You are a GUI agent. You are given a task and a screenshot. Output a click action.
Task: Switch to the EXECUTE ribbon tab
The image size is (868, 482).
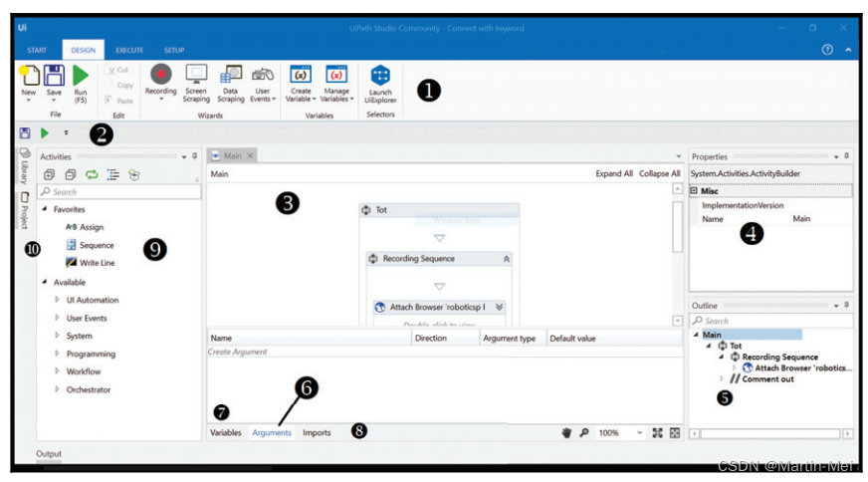pyautogui.click(x=129, y=50)
